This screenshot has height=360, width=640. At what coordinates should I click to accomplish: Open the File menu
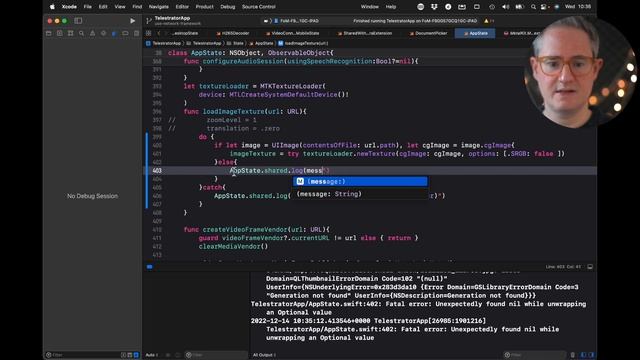click(88, 7)
